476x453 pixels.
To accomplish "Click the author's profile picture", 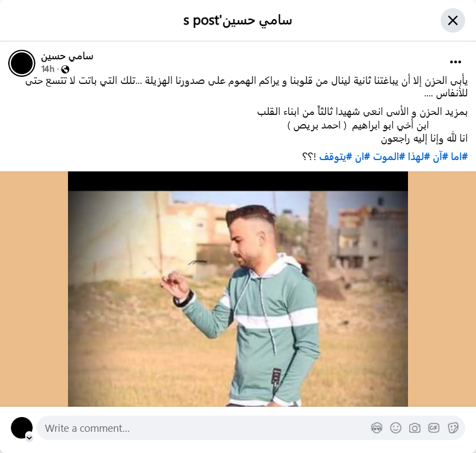I will point(22,63).
